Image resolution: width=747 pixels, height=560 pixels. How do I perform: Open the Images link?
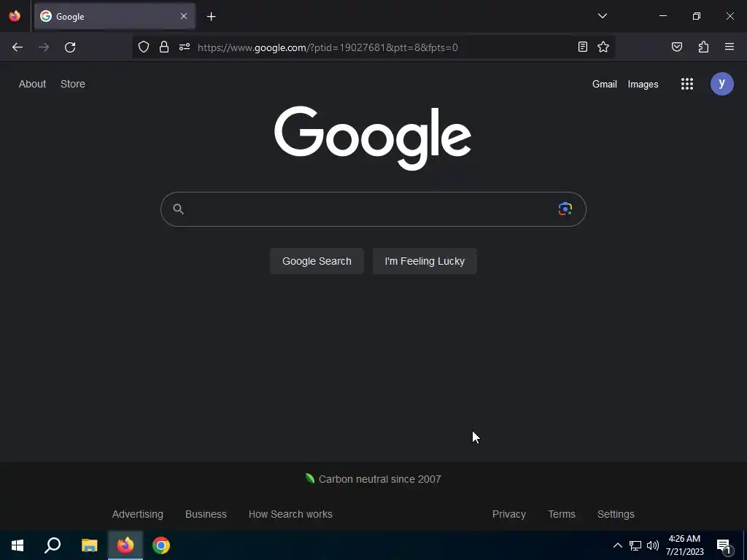coord(643,85)
